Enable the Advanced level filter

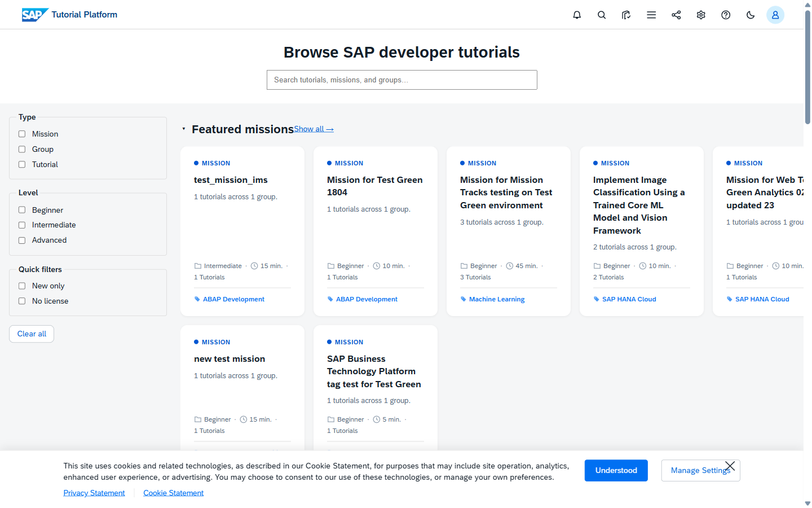tap(22, 240)
